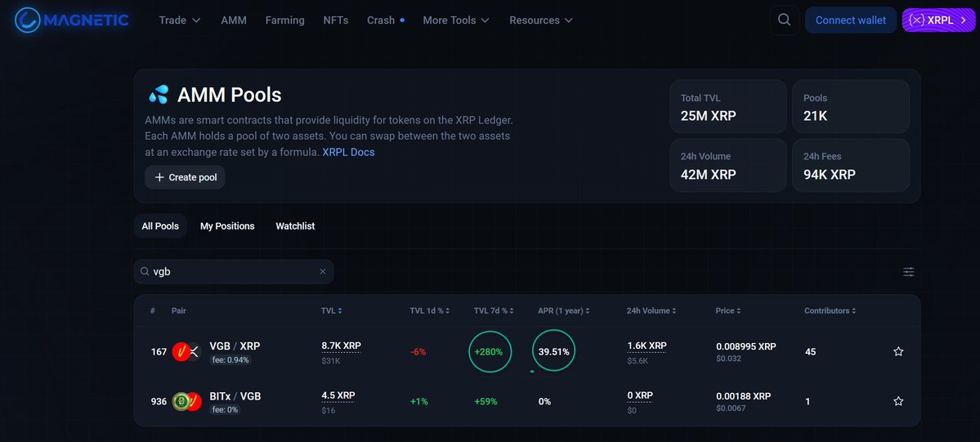The width and height of the screenshot is (980, 442).
Task: Click the water droplets AMM Pools icon
Action: coord(158,95)
